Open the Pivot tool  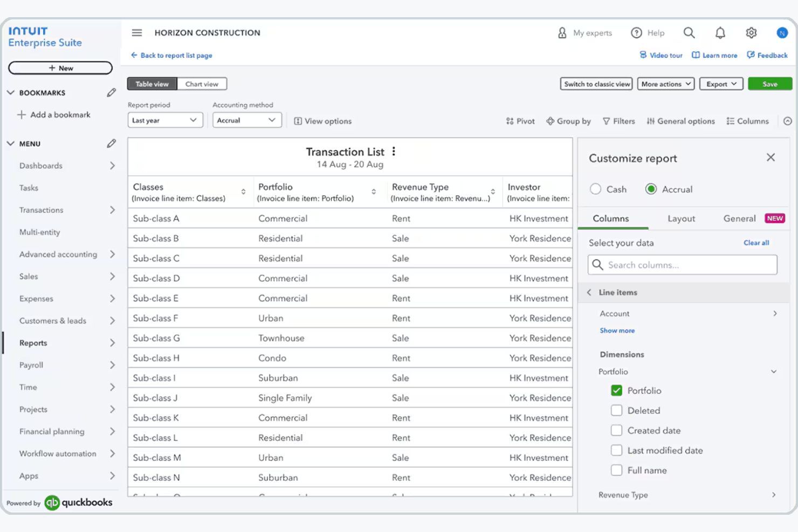pyautogui.click(x=519, y=121)
